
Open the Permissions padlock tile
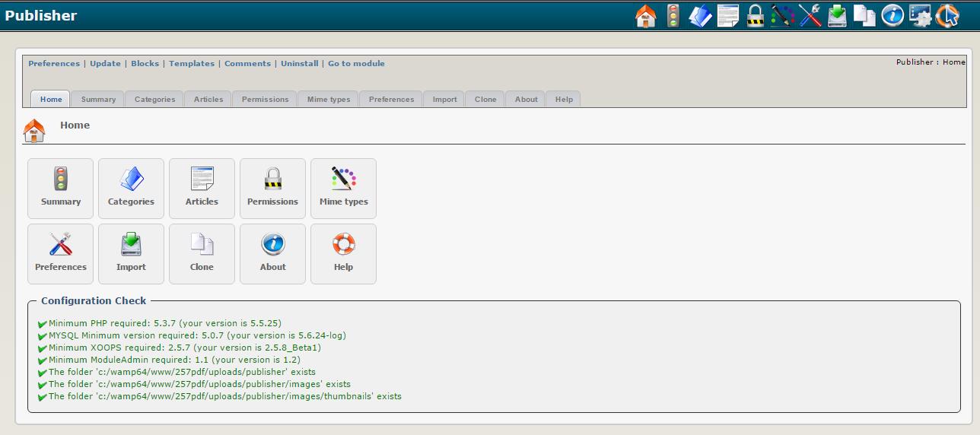272,189
